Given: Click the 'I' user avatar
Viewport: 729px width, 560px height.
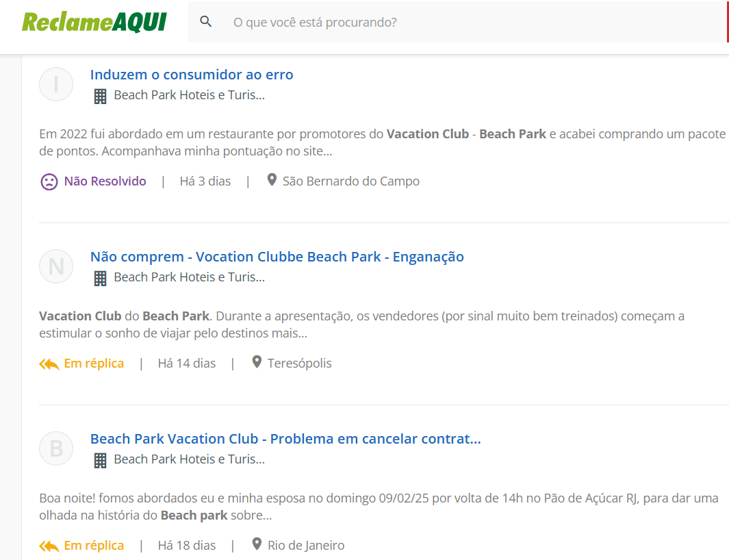Looking at the screenshot, I should [x=56, y=84].
